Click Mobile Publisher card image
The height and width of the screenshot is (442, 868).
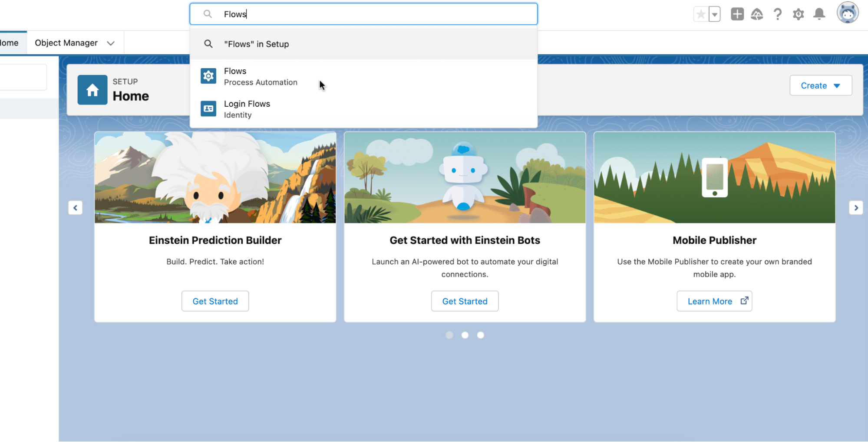[x=714, y=178]
